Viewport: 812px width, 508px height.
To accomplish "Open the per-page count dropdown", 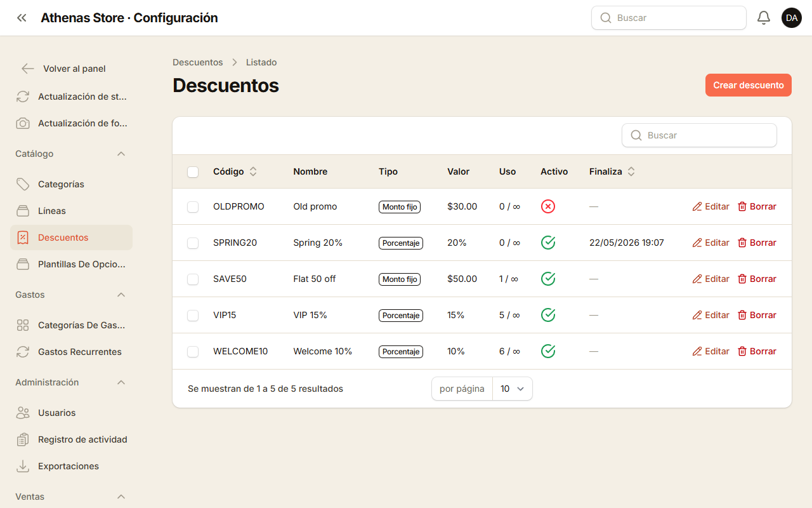I will point(513,389).
